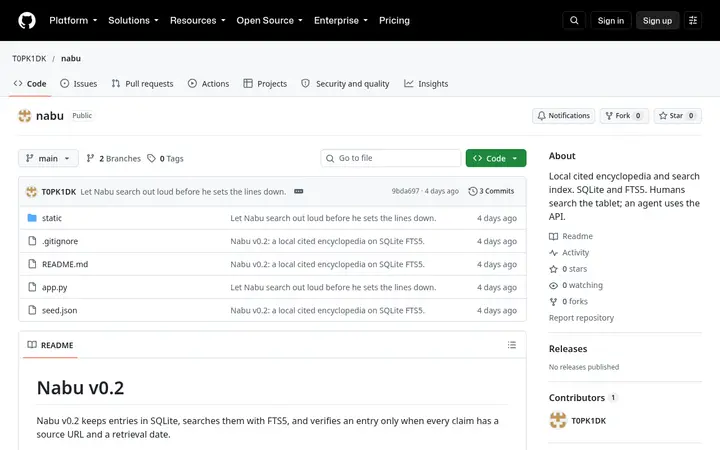This screenshot has height=450, width=720.
Task: Click the T0PK1DK contributor avatar
Action: point(558,420)
